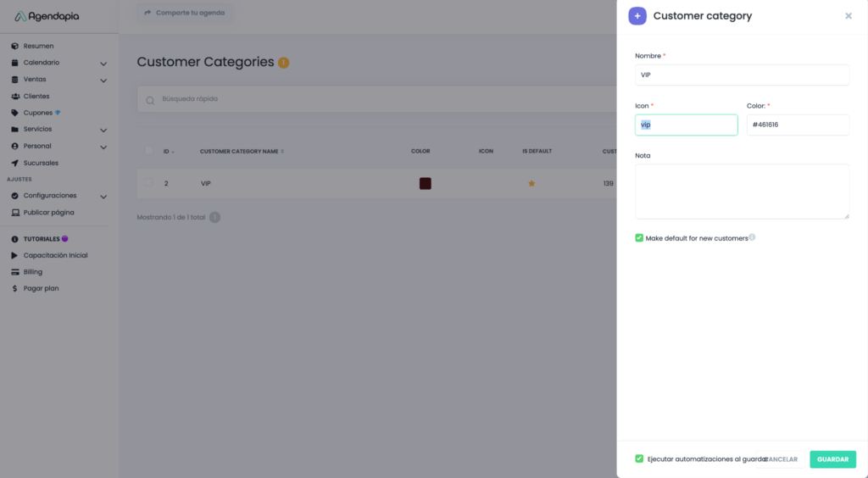Uncheck Ejecutar automatizaciones al guardar
The image size is (868, 478).
click(x=639, y=459)
